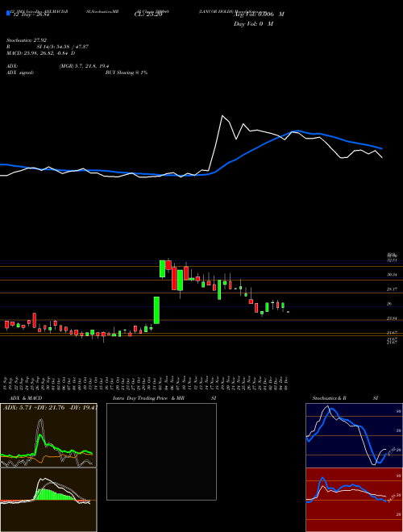The height and width of the screenshot is (532, 403).
Task: Click the 'BUY Slowing @ 1%' signal text
Action: click(127, 73)
